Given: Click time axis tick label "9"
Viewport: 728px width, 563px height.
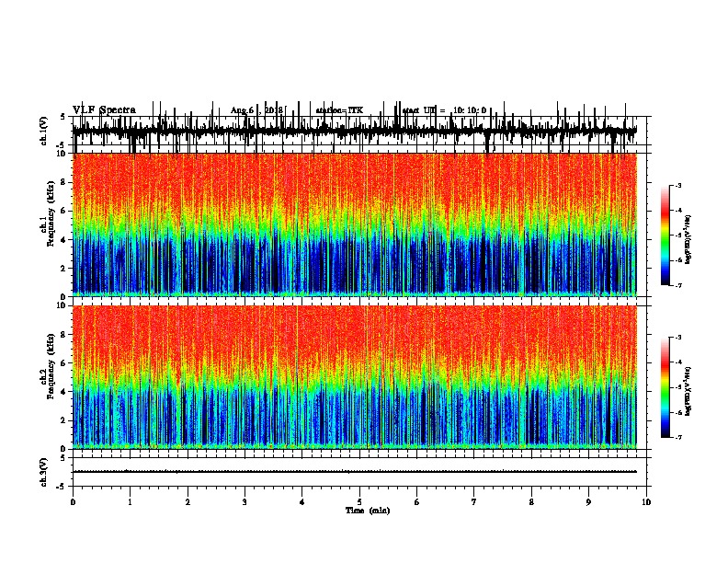Looking at the screenshot, I should (588, 502).
